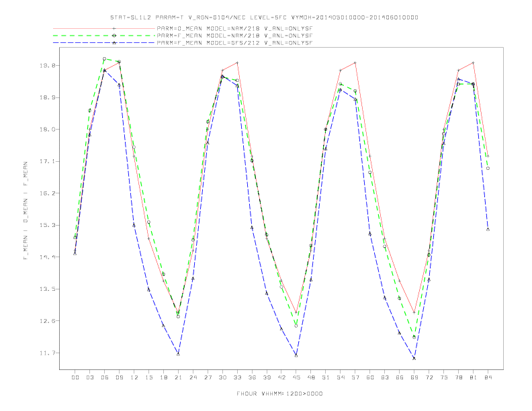Click the red plus data point at hour 57
The image size is (532, 411).
point(355,62)
